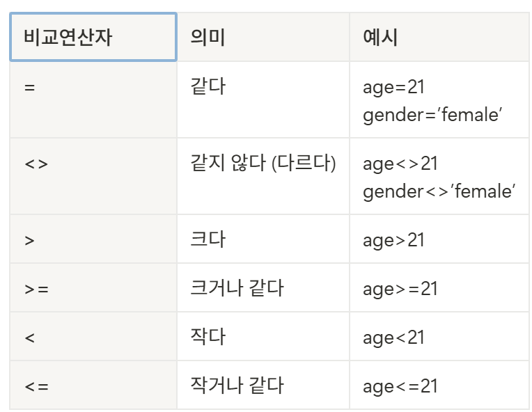Select the 비교연산자 header cell
Viewport: 532px width, 412px height.
93,38
